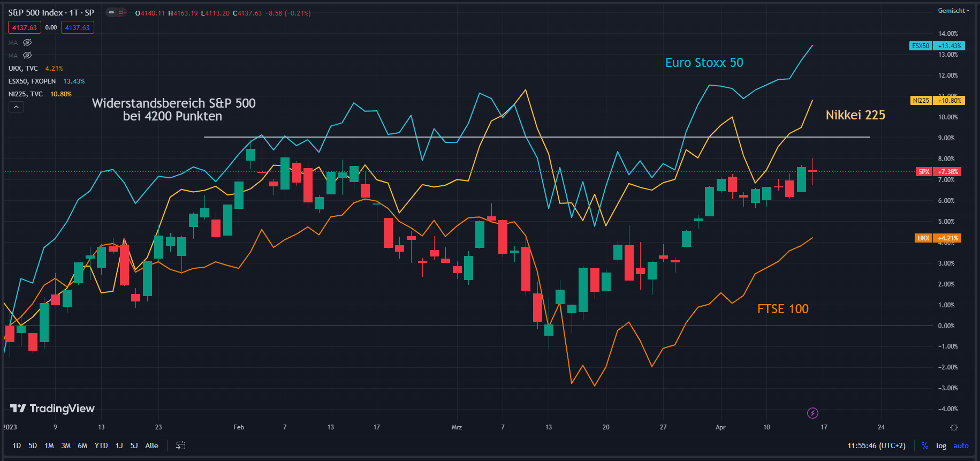The height and width of the screenshot is (461, 980).
Task: Select the 1M time range
Action: [x=49, y=445]
